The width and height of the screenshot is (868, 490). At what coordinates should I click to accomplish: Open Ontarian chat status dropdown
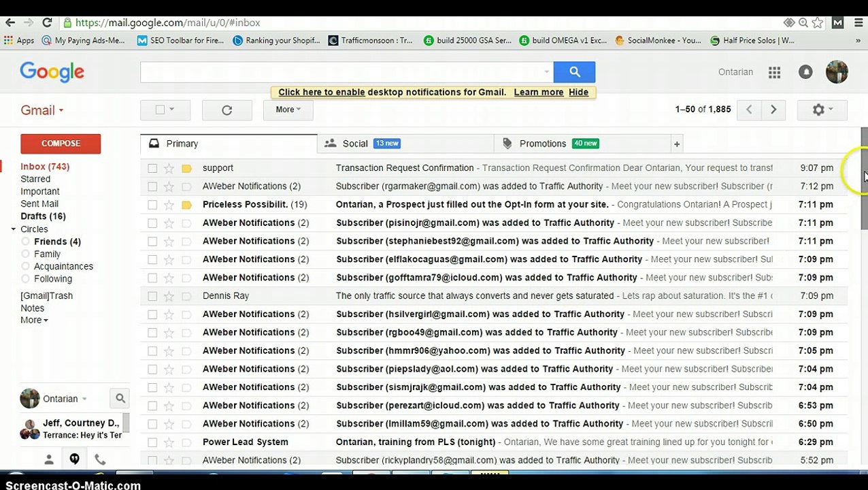[x=84, y=399]
